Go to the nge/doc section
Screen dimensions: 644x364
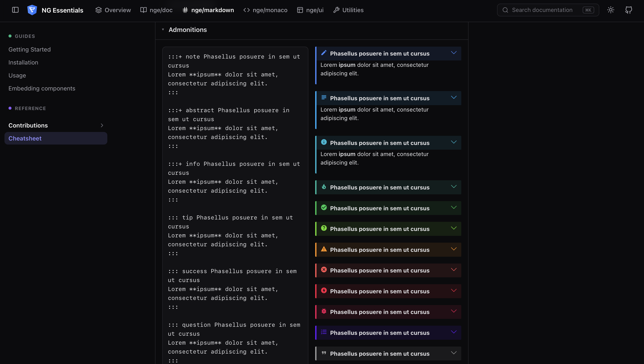click(156, 10)
